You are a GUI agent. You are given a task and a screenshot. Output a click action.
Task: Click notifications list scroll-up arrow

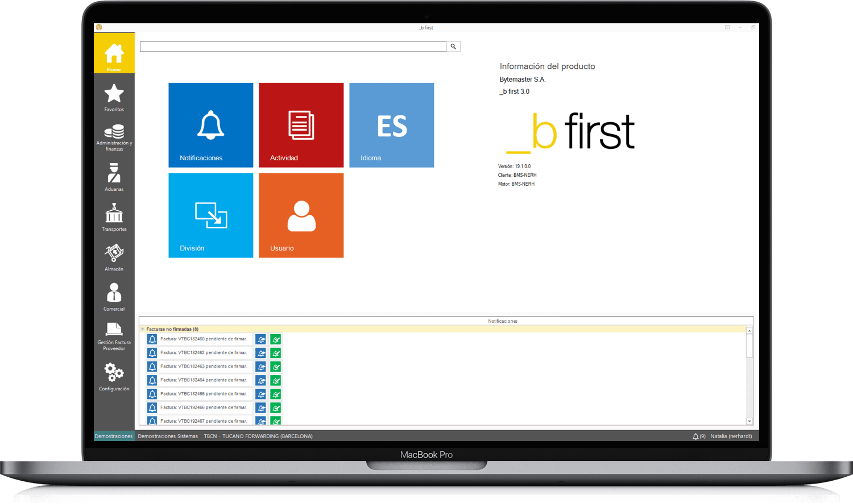pyautogui.click(x=750, y=330)
